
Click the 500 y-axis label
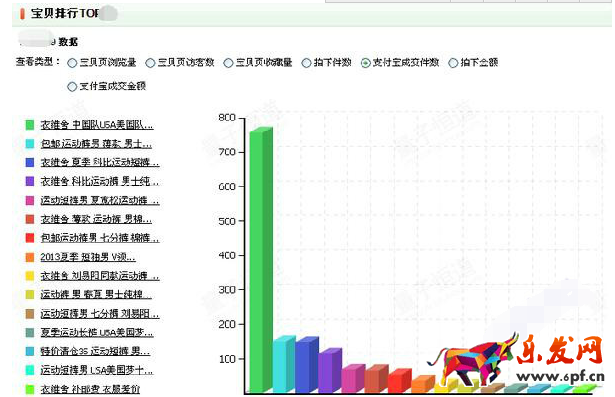(227, 221)
